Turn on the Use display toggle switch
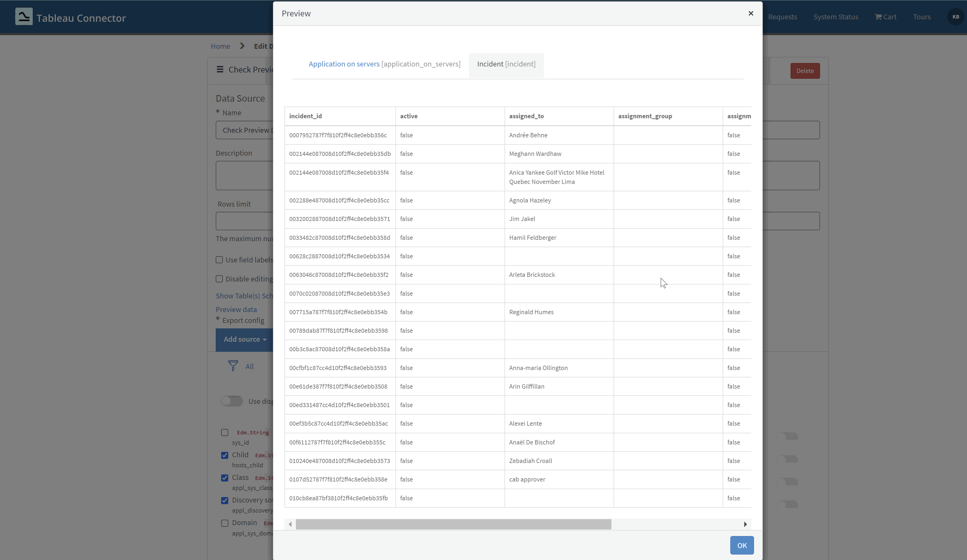This screenshot has width=967, height=560. pyautogui.click(x=232, y=401)
